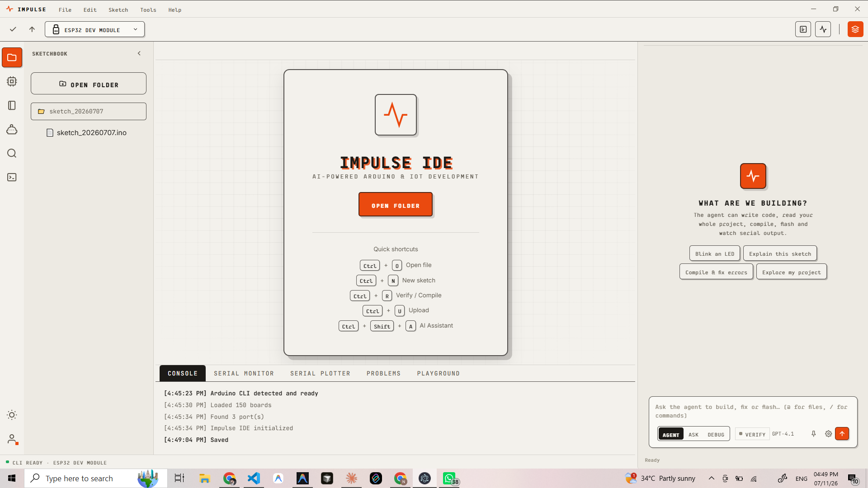868x488 pixels.
Task: Click the microphone icon in agent input
Action: (813, 434)
